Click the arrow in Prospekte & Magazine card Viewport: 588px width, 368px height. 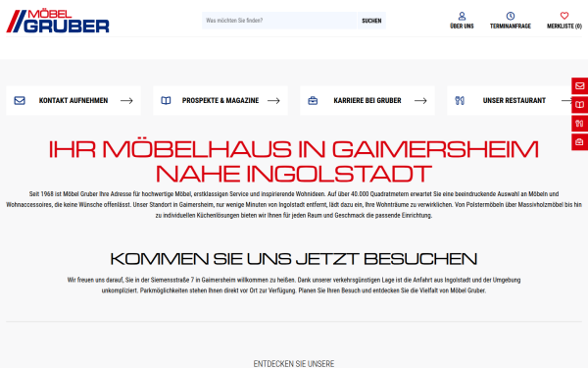(x=273, y=101)
